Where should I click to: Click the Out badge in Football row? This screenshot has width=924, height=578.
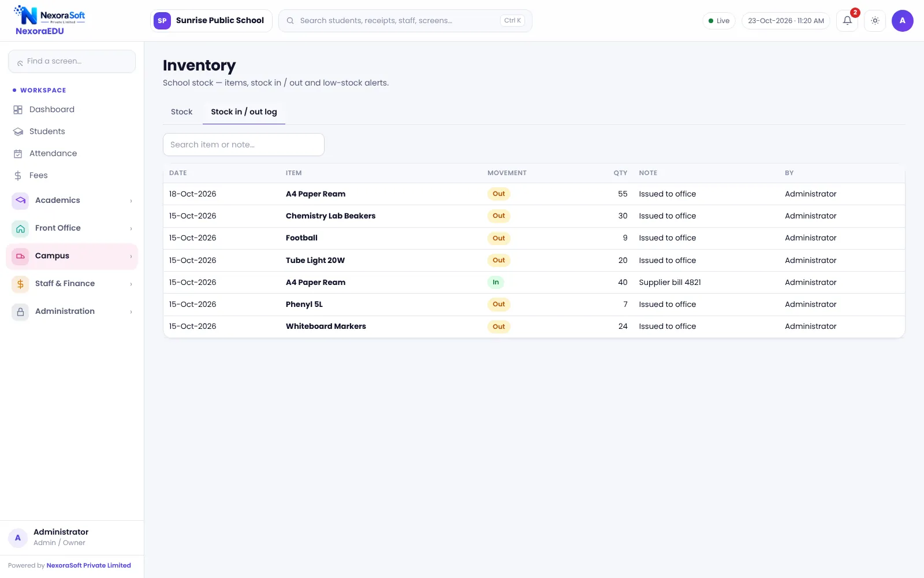tap(499, 238)
